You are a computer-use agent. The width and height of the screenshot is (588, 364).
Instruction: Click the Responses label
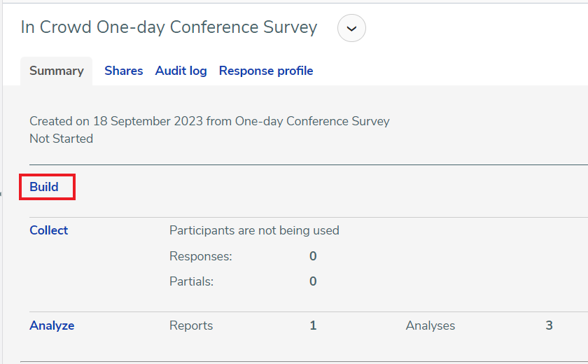[201, 256]
